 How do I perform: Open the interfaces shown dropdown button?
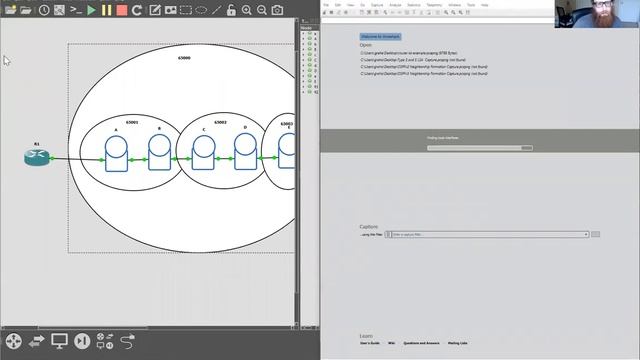tap(596, 234)
